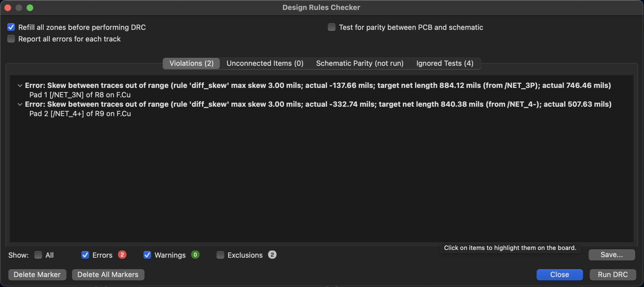Switch to the Unconnected Items tab
Image resolution: width=644 pixels, height=287 pixels.
(x=265, y=63)
